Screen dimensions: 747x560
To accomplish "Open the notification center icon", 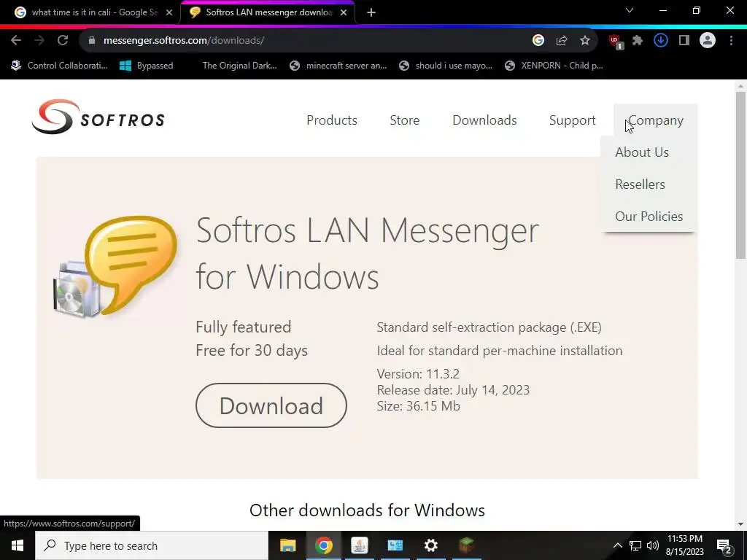I will point(724,546).
